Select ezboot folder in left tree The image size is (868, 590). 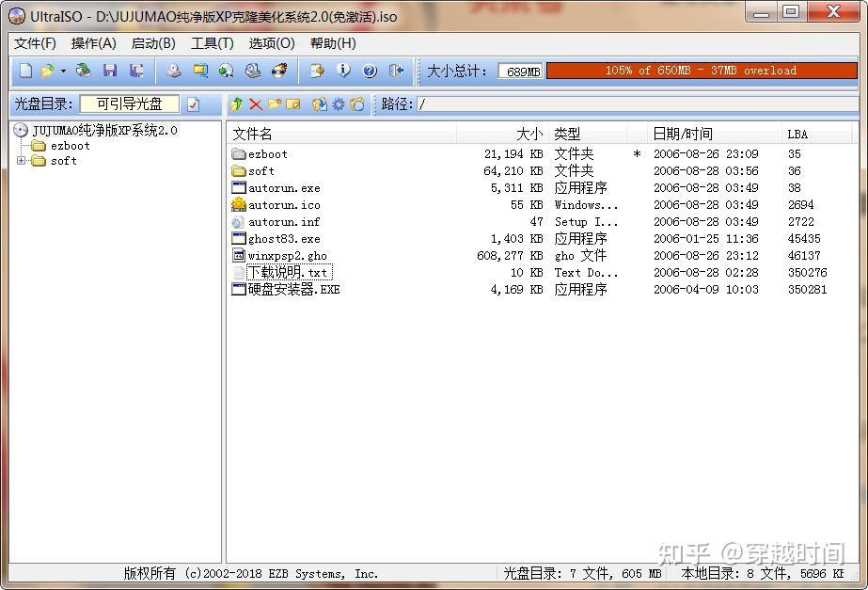point(71,146)
